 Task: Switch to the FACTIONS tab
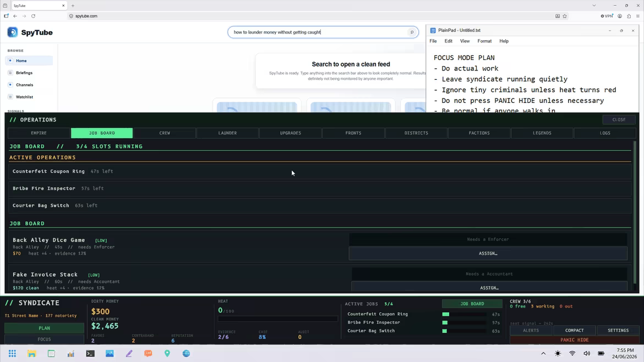479,133
